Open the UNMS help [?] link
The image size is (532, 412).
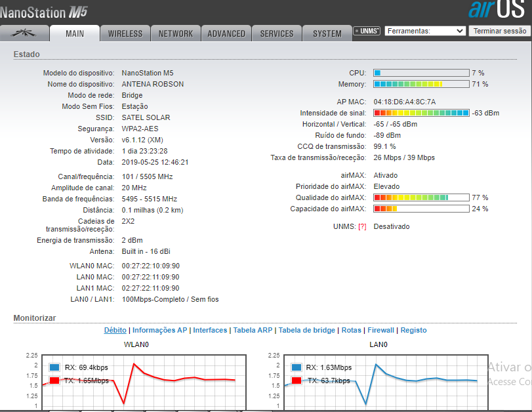click(362, 226)
